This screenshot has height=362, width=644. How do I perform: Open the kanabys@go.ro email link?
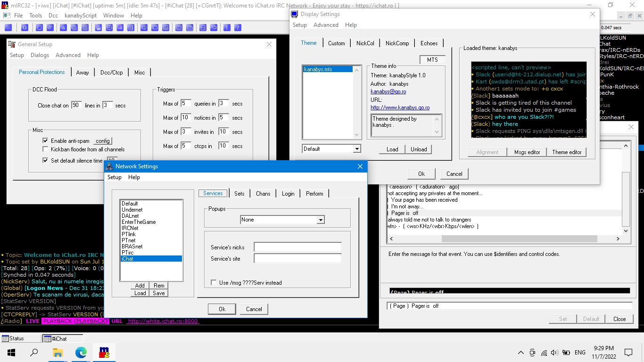point(388,91)
